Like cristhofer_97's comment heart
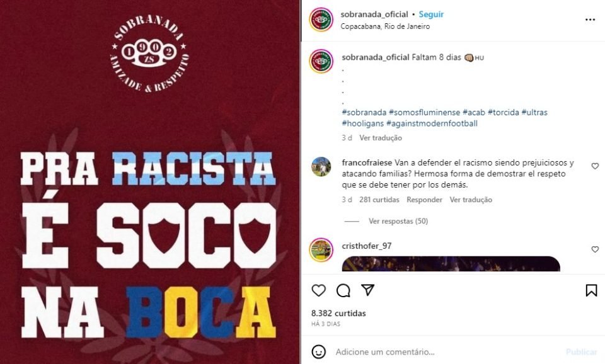The image size is (605, 364). pyautogui.click(x=595, y=249)
